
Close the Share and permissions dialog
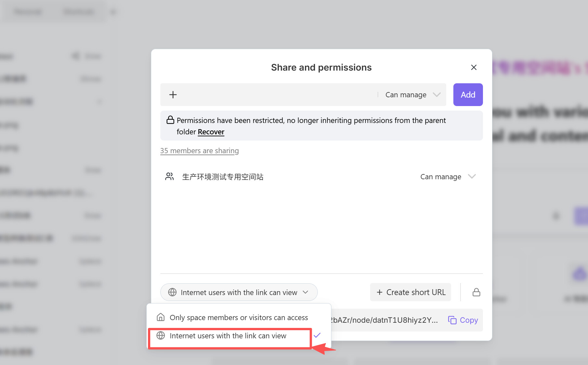474,67
